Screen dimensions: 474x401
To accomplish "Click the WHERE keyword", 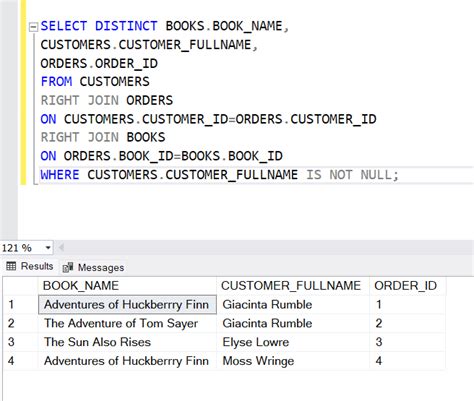I will tap(60, 175).
